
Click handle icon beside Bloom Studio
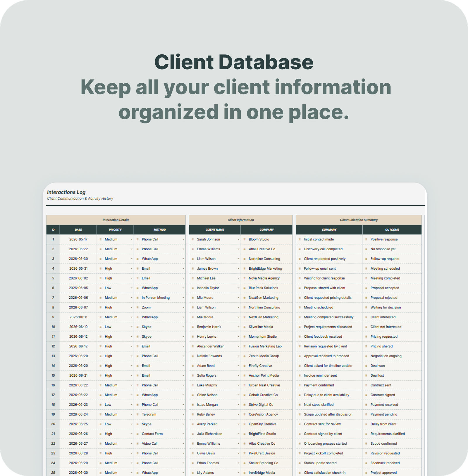(245, 239)
